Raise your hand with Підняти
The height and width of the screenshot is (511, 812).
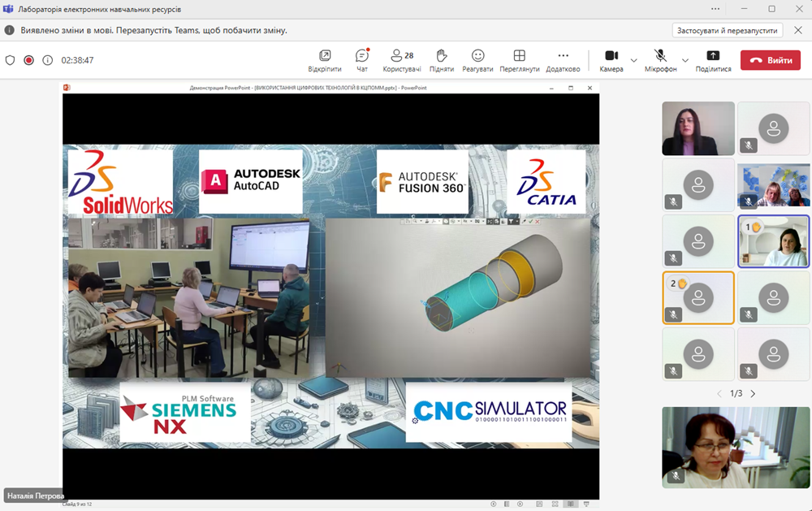click(x=442, y=60)
